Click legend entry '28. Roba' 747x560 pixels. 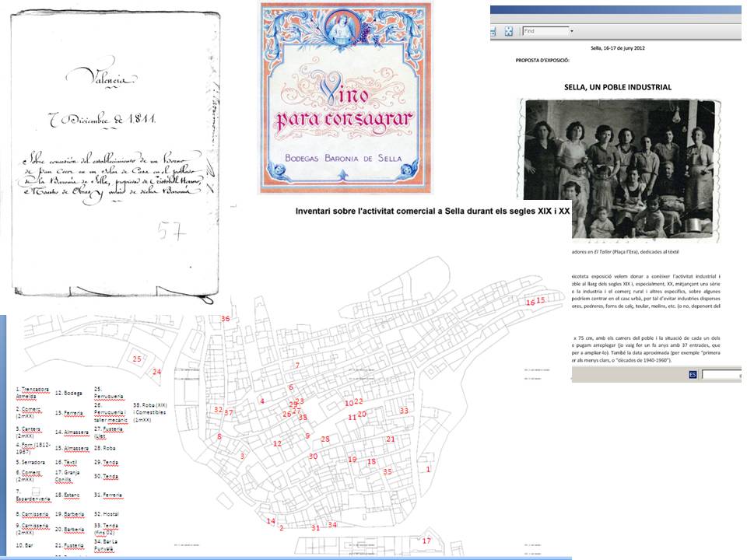click(x=104, y=448)
